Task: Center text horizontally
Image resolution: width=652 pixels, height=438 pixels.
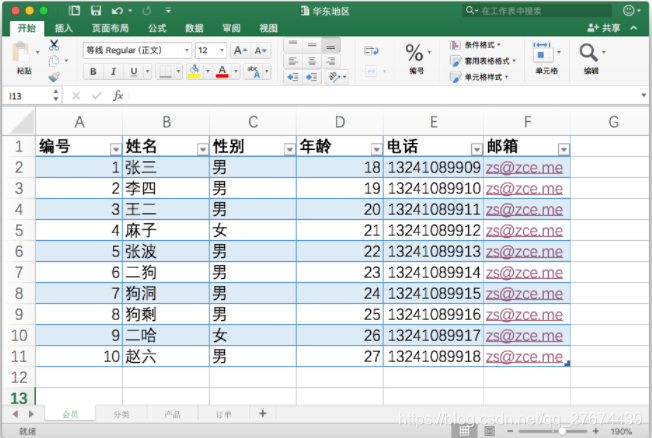Action: click(x=312, y=61)
